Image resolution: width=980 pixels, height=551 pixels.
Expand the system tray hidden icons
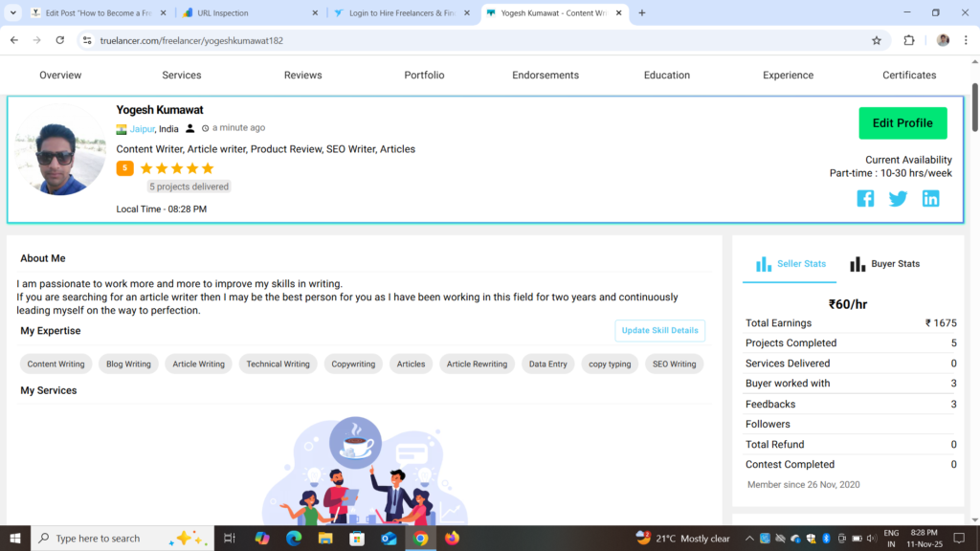748,539
